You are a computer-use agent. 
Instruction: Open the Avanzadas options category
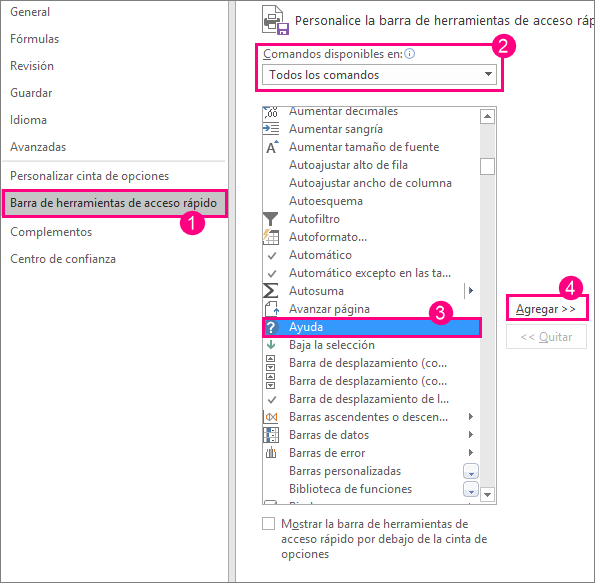click(x=38, y=147)
